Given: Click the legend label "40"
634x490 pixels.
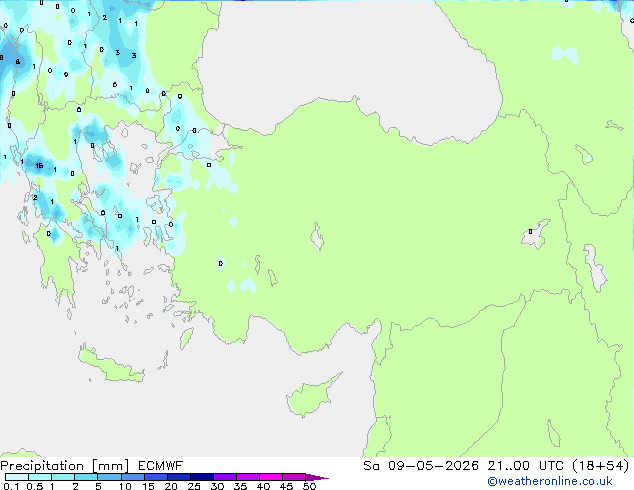Looking at the screenshot, I should coord(263,486).
